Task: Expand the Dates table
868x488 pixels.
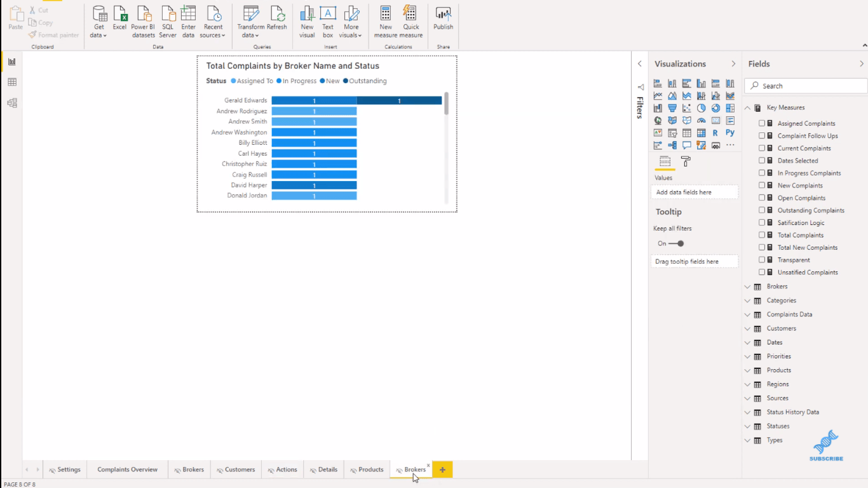Action: tap(748, 342)
